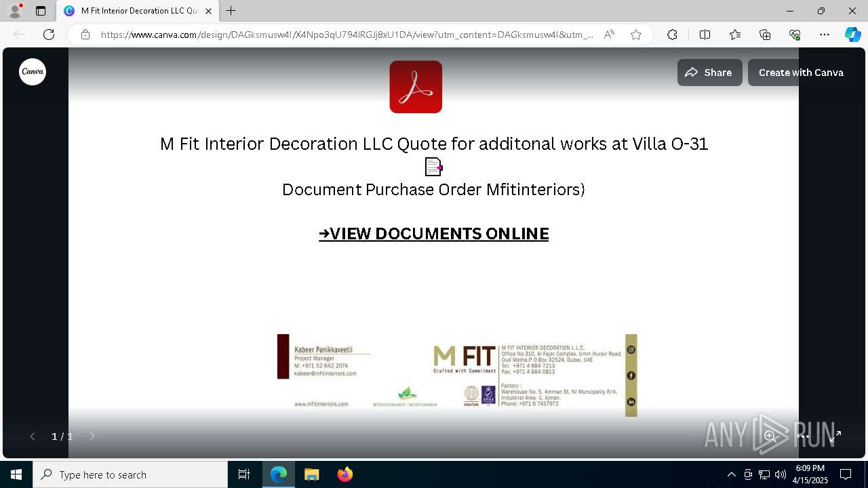Click the page counter 1 / 1
This screenshot has height=488, width=868.
(62, 436)
